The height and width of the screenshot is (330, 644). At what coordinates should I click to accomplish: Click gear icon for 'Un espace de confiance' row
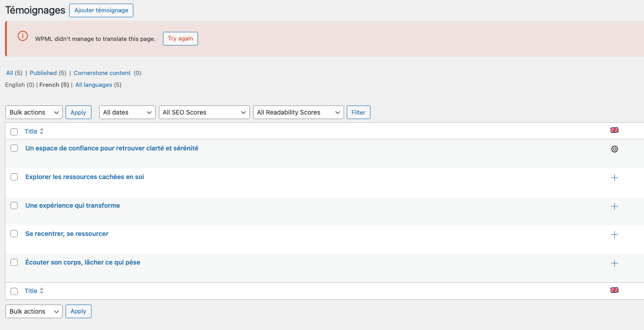(614, 149)
